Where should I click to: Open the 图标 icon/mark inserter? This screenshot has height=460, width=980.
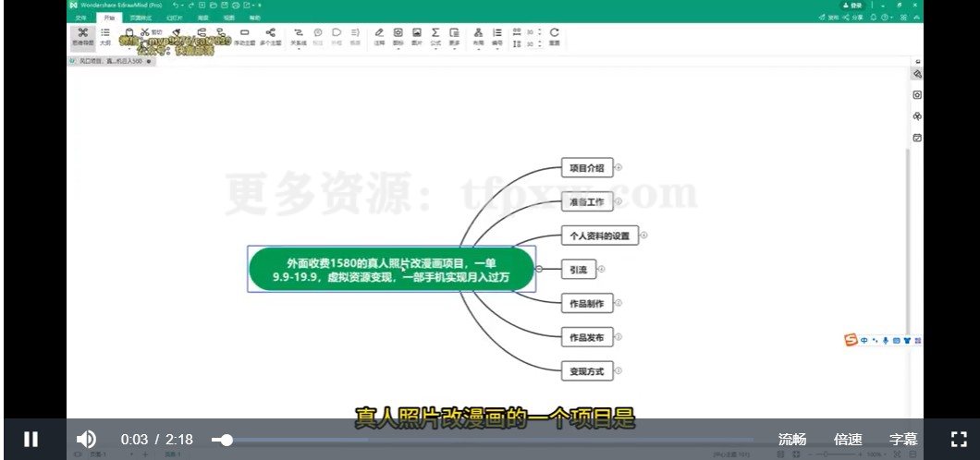pos(398,37)
